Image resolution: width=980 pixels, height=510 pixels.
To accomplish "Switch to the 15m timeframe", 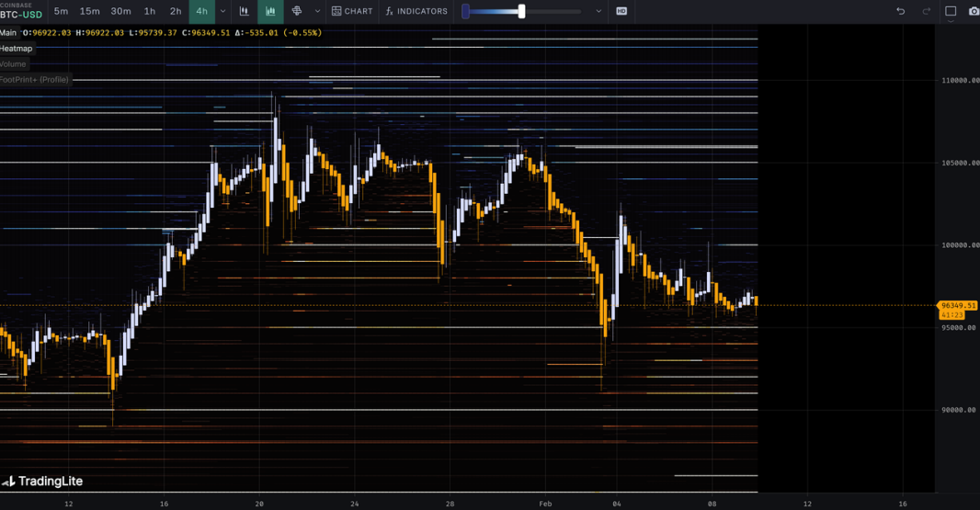I will (89, 11).
